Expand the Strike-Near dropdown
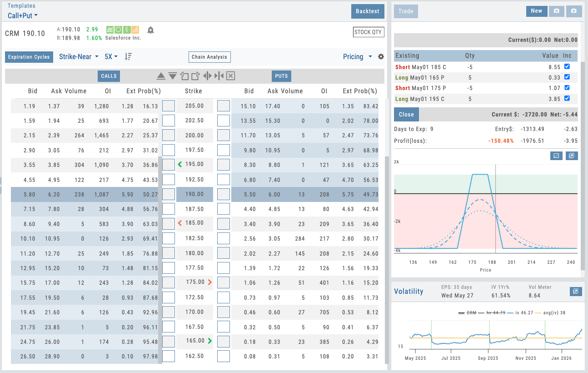Screen dimensions: 588x373 [x=79, y=57]
